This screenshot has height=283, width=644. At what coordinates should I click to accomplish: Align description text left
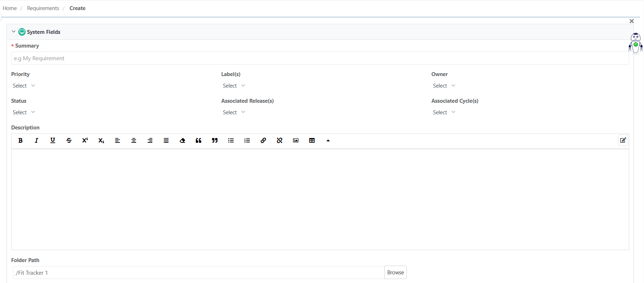[x=117, y=141]
